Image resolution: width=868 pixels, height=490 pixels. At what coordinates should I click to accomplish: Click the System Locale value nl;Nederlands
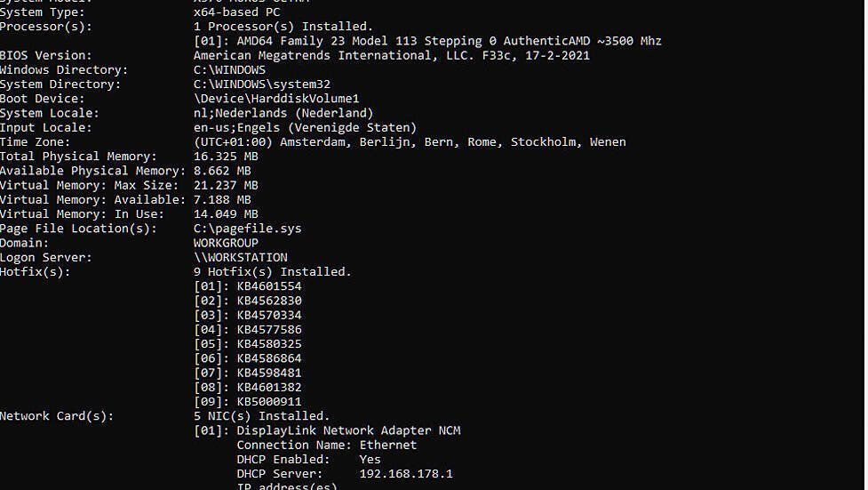283,113
